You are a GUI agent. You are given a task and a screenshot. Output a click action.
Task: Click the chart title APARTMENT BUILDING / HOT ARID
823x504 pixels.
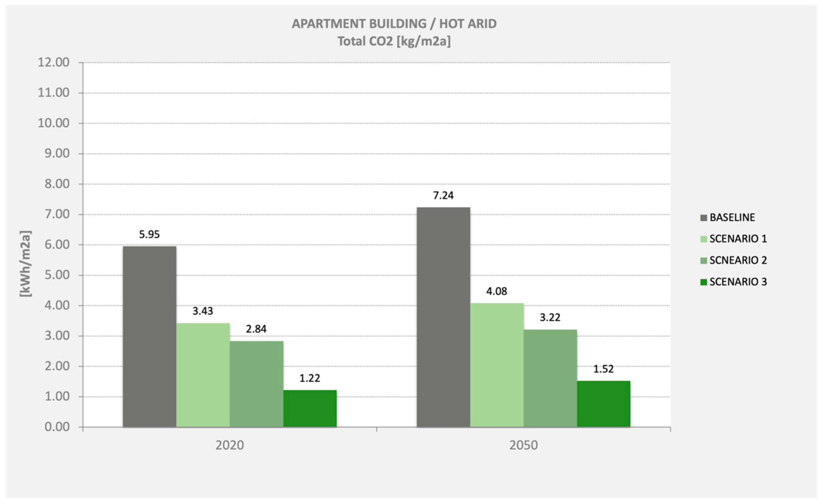tap(394, 24)
